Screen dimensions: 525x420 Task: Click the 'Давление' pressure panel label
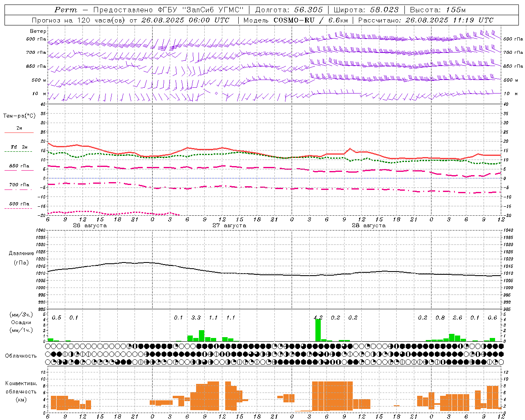click(21, 253)
